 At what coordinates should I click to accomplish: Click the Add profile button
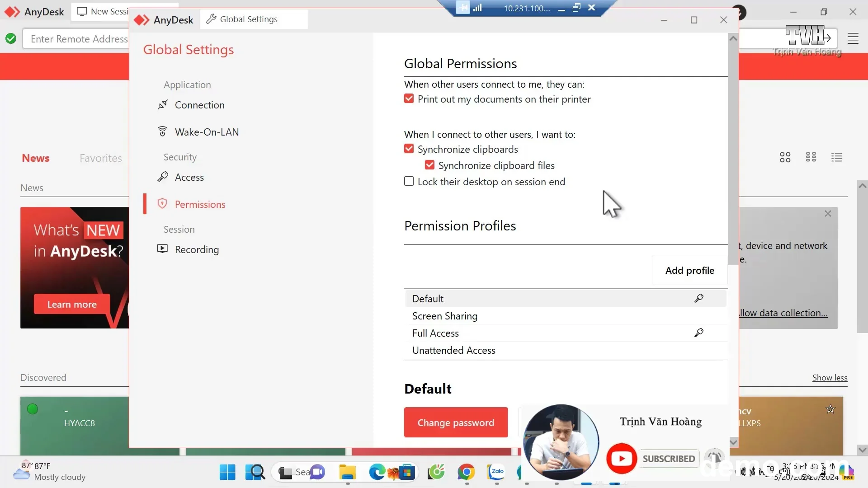click(x=689, y=270)
